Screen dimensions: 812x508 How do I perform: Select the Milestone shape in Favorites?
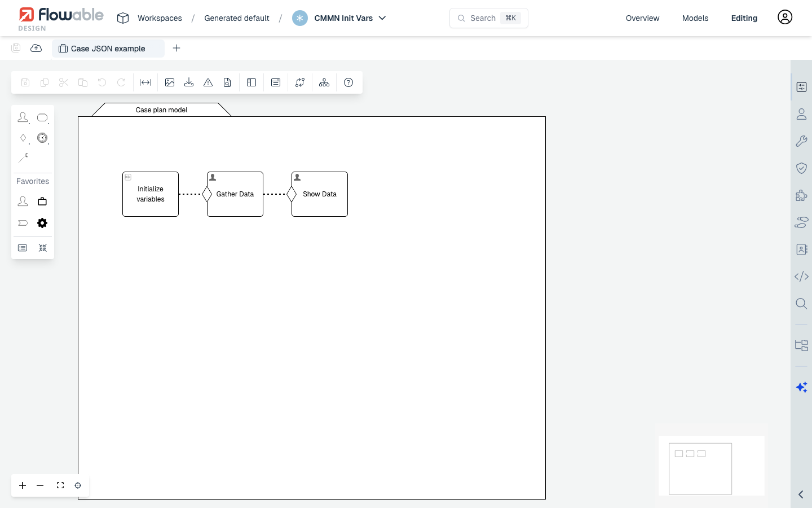click(23, 223)
